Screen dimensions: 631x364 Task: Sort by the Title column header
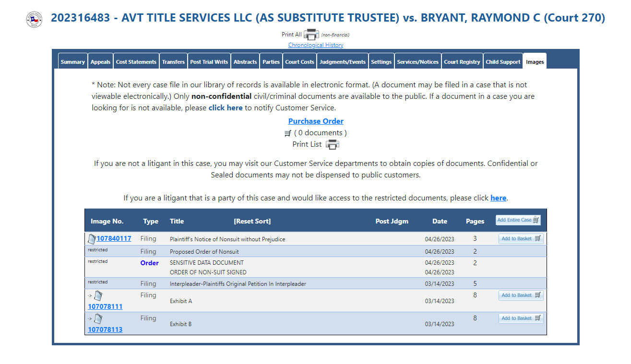(177, 221)
